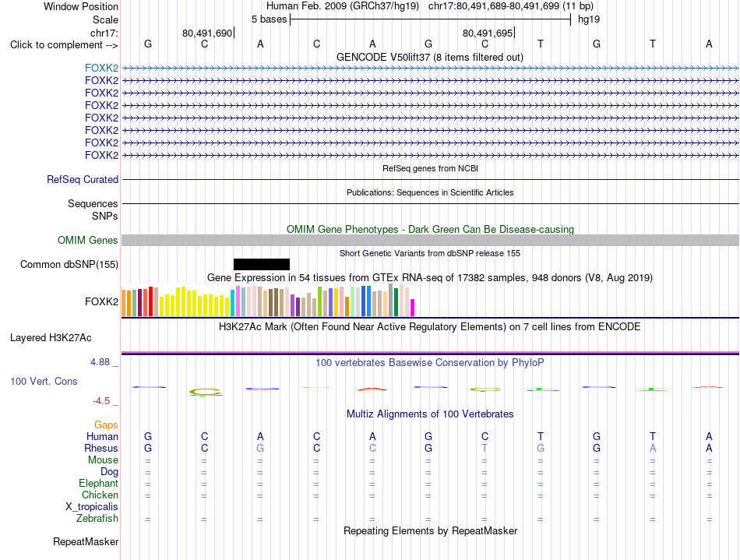740x560 pixels.
Task: Click the Sequences track label
Action: click(x=93, y=203)
